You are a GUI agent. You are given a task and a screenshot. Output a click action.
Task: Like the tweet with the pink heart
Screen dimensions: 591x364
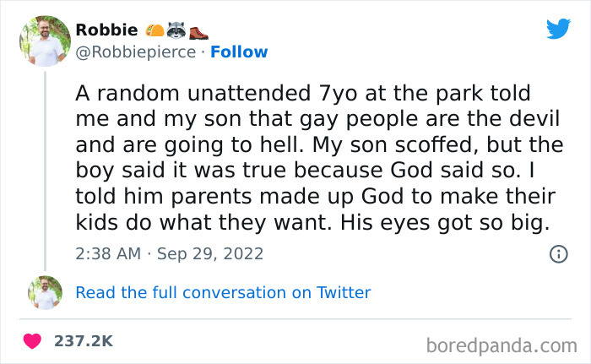tap(34, 341)
